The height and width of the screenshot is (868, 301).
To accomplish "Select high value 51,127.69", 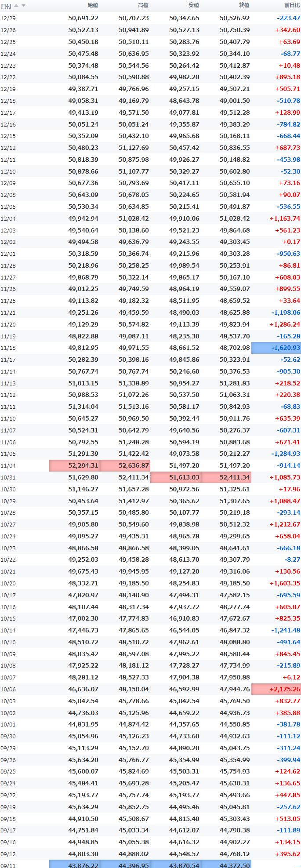I will tap(134, 148).
